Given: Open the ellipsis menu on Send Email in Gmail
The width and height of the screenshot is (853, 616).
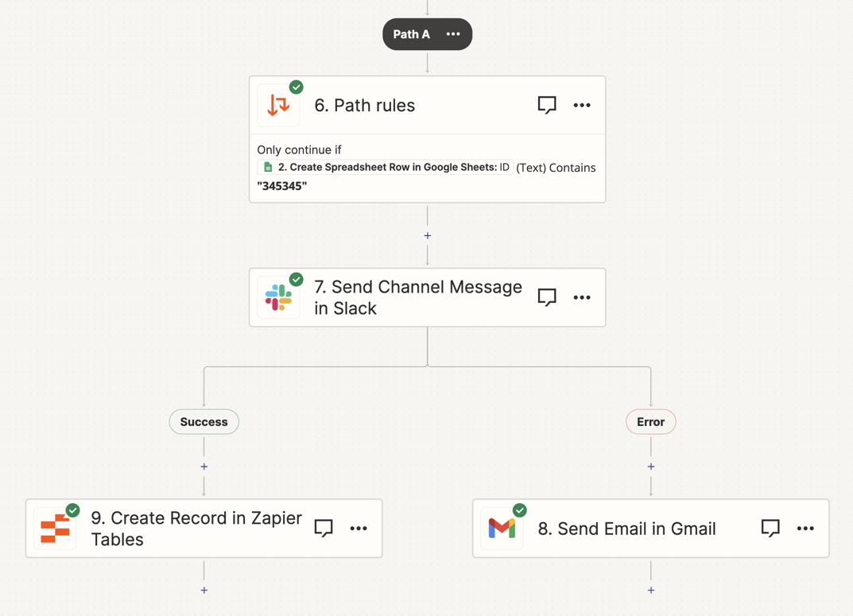Looking at the screenshot, I should [805, 528].
